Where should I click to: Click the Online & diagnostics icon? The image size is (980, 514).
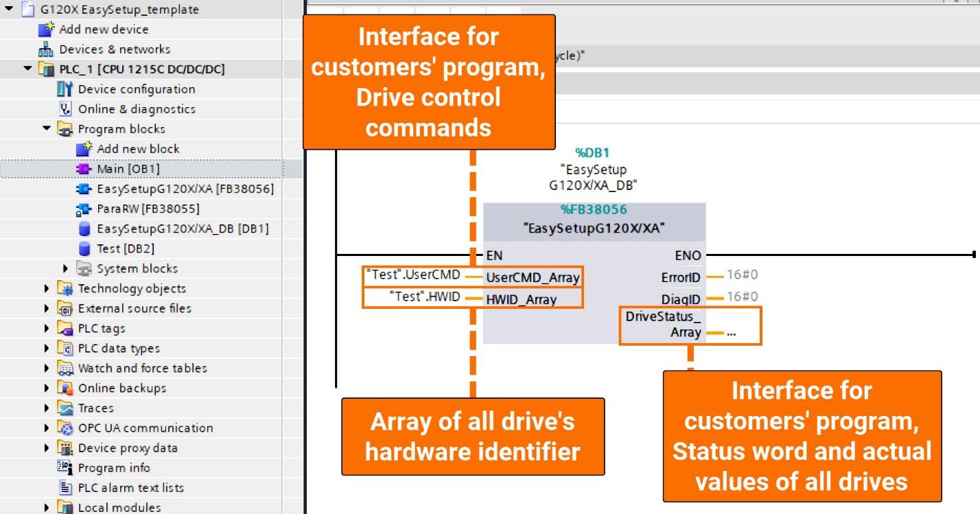[x=65, y=109]
